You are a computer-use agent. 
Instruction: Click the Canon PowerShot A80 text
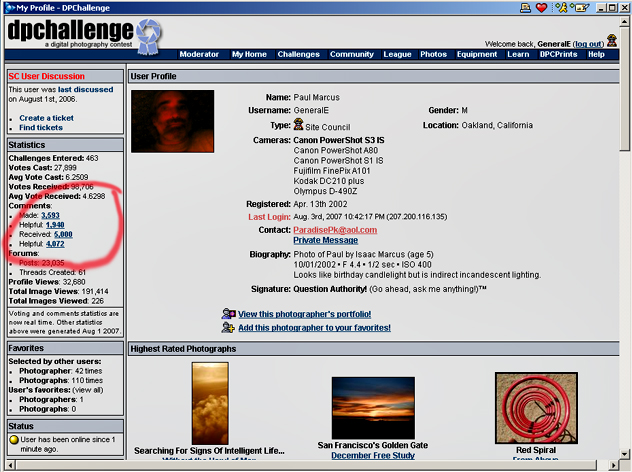[x=335, y=150]
